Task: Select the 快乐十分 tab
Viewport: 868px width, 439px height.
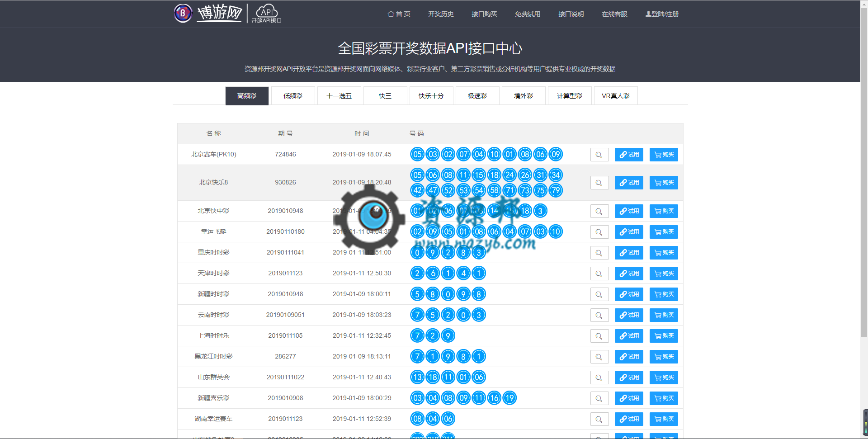Action: pos(431,96)
